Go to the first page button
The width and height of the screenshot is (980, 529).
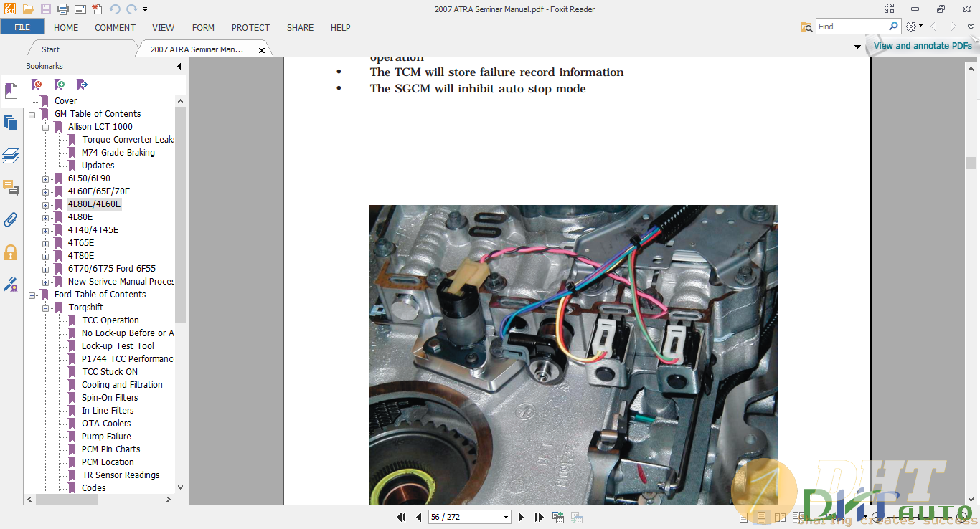[402, 517]
